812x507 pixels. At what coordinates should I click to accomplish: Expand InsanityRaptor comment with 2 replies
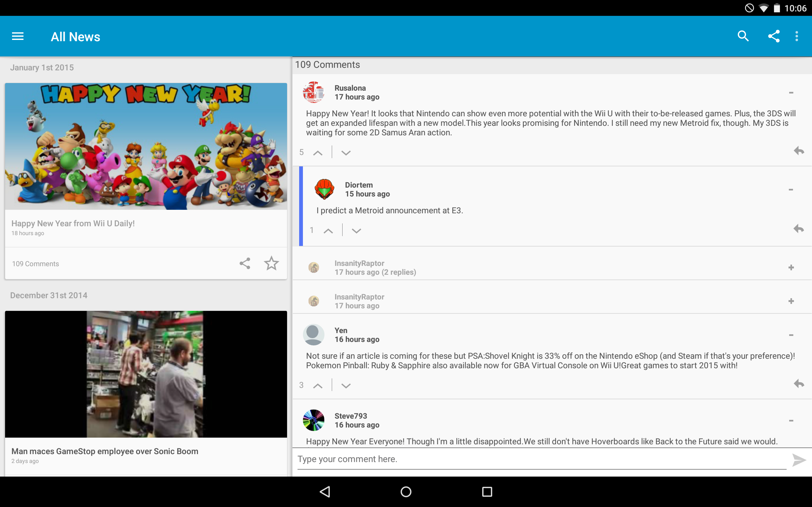coord(791,267)
